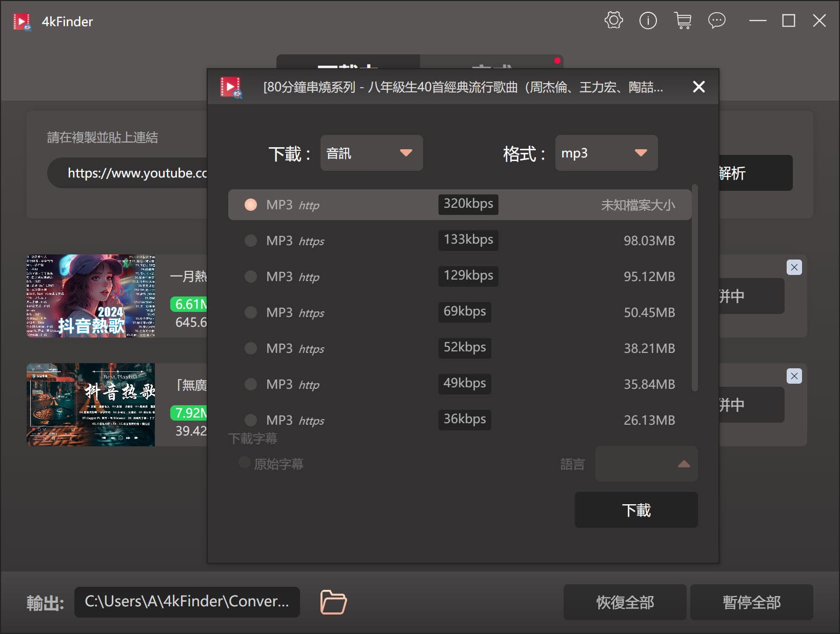Click the output path field C:\Users\A\4kFinder
Image resolution: width=840 pixels, height=634 pixels.
point(187,602)
